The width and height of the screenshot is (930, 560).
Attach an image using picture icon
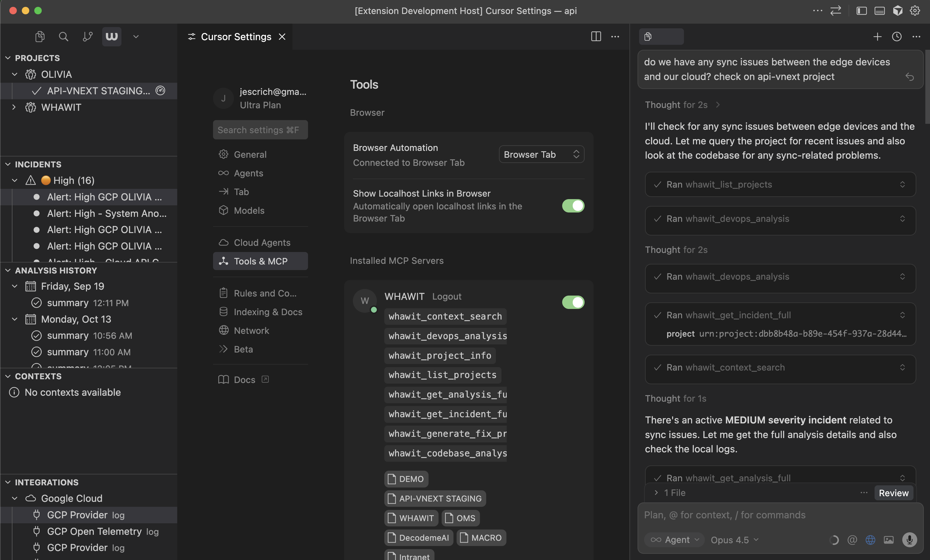point(889,540)
